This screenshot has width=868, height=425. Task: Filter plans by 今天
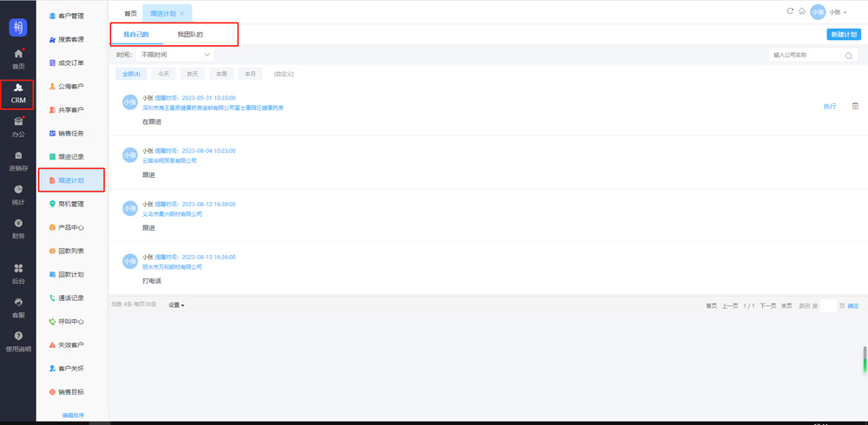[163, 74]
